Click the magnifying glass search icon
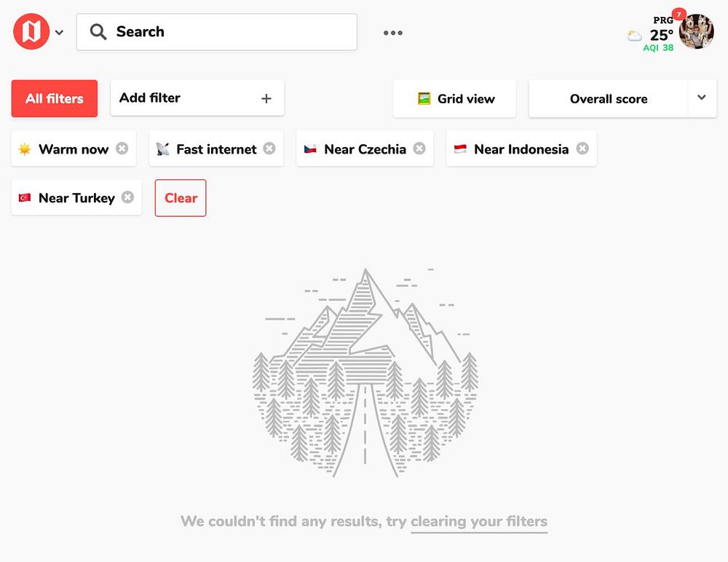This screenshot has height=562, width=728. click(98, 32)
